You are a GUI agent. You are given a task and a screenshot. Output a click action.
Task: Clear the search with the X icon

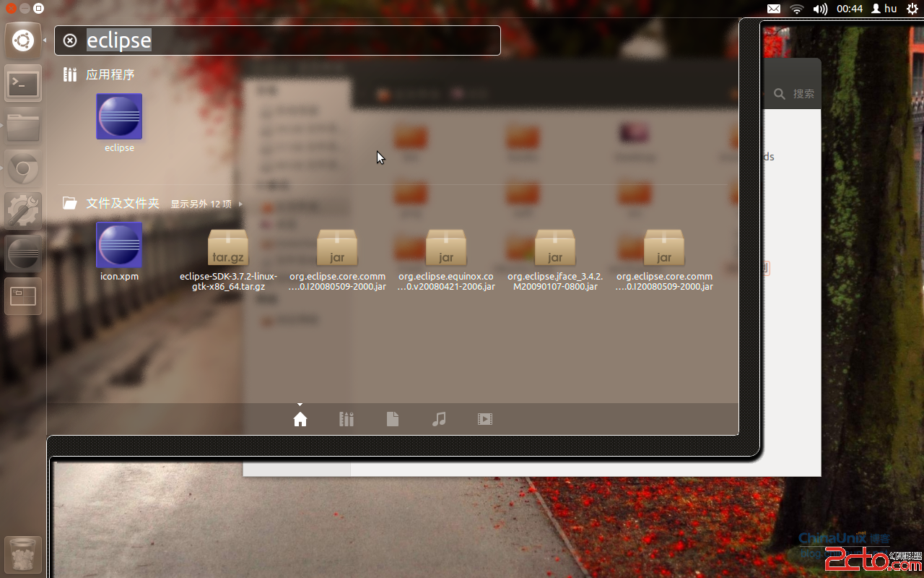(70, 40)
